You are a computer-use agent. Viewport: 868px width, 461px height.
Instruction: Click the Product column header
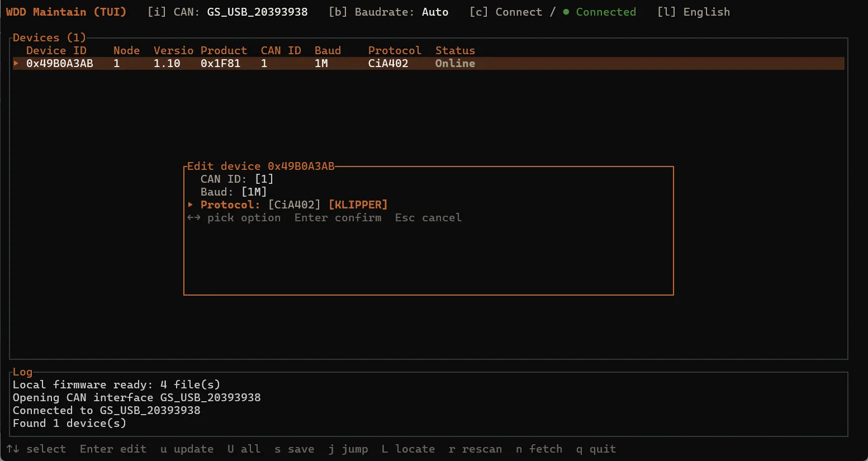pos(224,50)
